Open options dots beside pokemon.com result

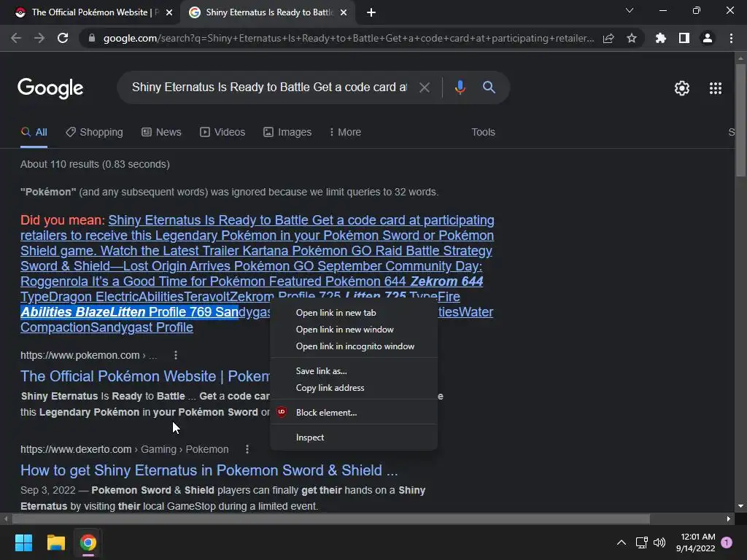click(x=176, y=355)
